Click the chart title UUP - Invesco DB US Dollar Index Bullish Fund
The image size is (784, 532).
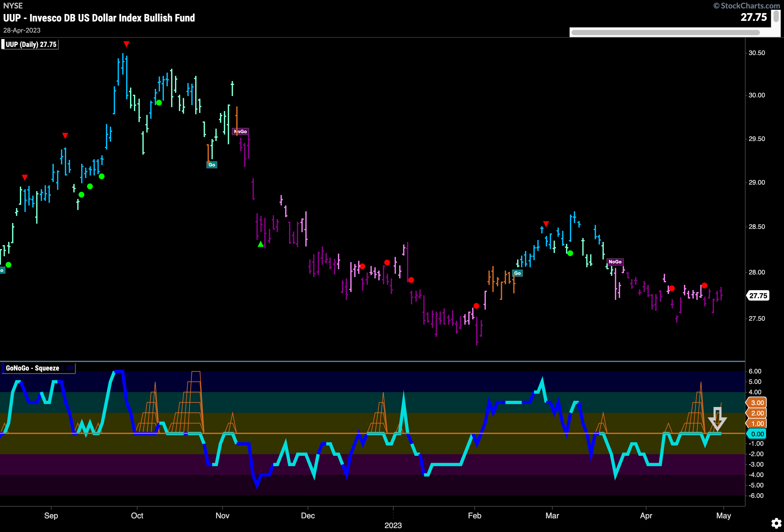point(99,18)
